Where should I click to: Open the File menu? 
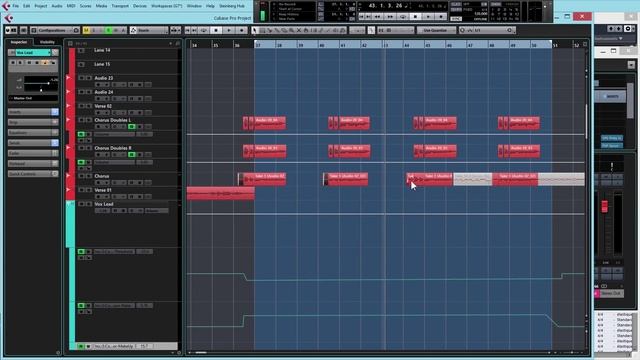coord(16,6)
